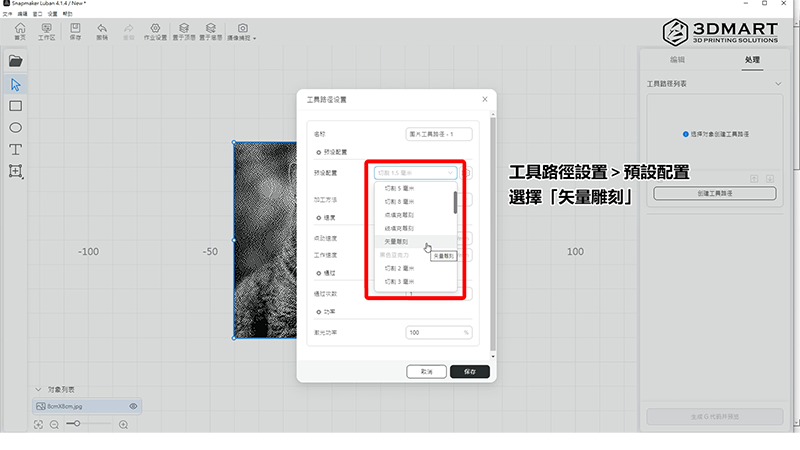
Task: Toggle visibility of 8cmX8cm.jpg object
Action: [x=133, y=406]
